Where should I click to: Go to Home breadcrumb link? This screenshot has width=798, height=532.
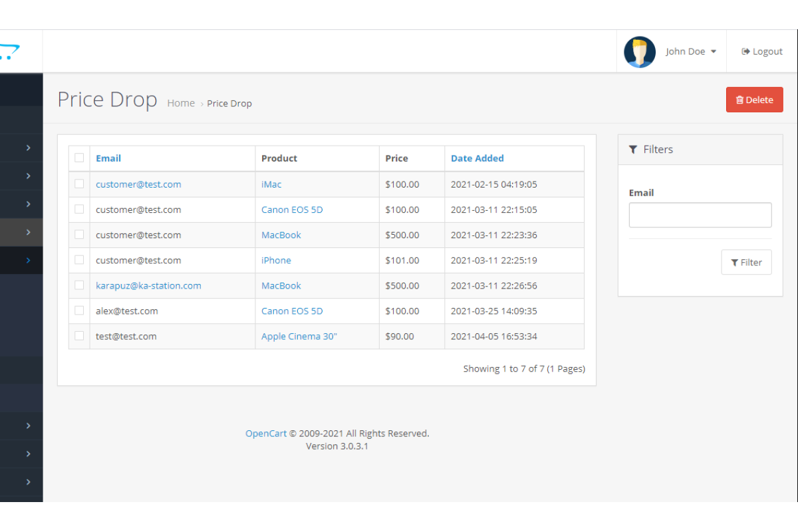point(181,103)
